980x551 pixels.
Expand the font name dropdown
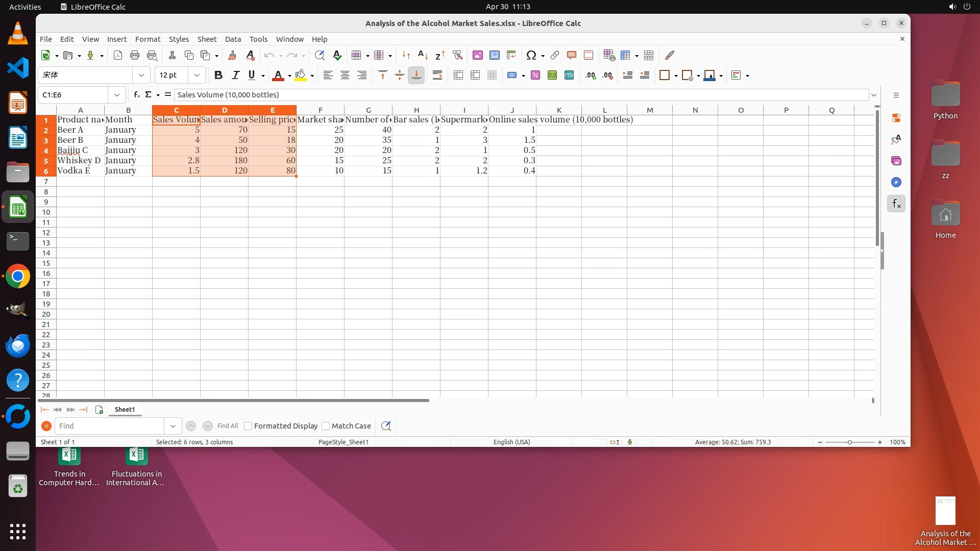tap(141, 76)
